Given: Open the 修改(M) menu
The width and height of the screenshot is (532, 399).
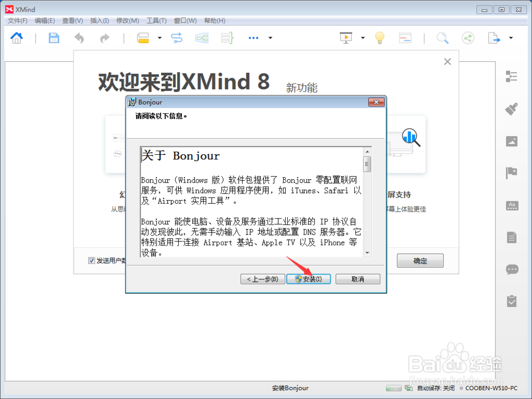Looking at the screenshot, I should click(x=128, y=21).
